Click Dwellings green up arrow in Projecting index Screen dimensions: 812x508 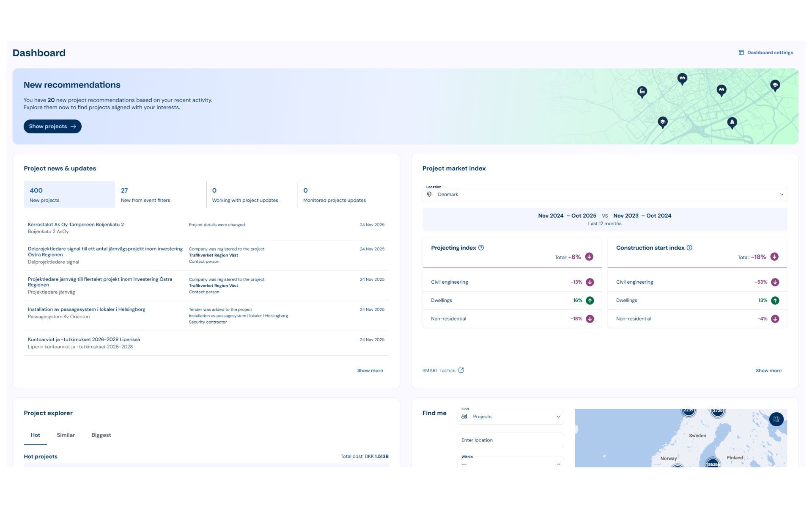pyautogui.click(x=590, y=301)
